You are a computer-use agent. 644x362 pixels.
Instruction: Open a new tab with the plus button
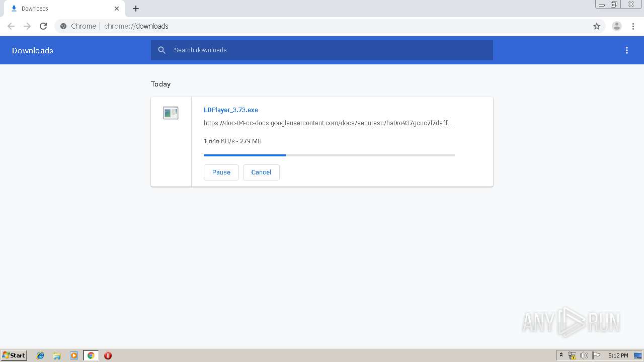[136, 9]
